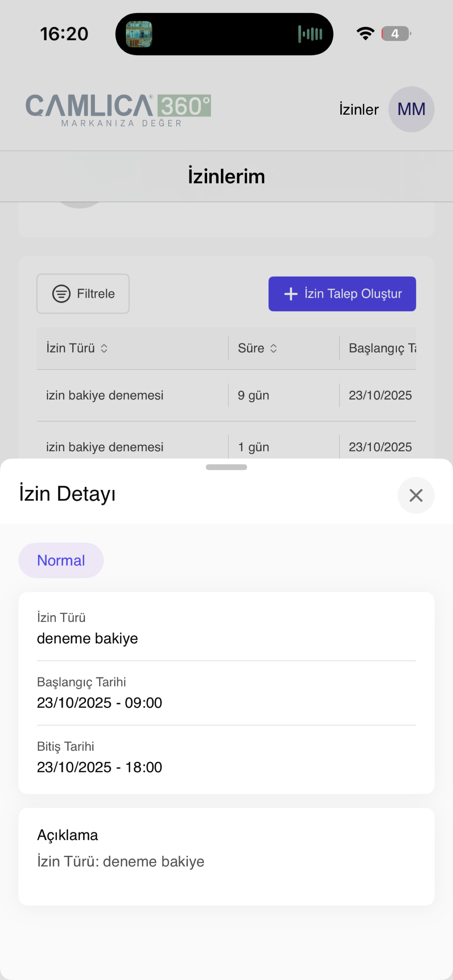Screen dimensions: 453x980
Task: Tap the Normal status badge
Action: pyautogui.click(x=61, y=561)
